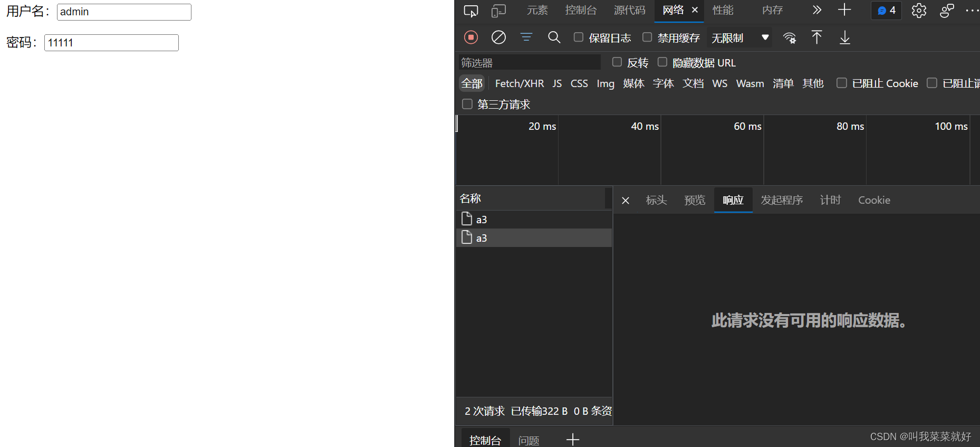Screen dimensions: 980x447
Task: Click file icon of selected a3 request
Action: tap(467, 237)
